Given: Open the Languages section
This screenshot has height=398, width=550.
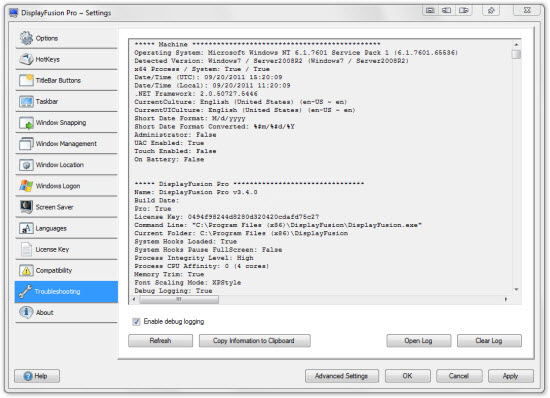Looking at the screenshot, I should tap(66, 228).
